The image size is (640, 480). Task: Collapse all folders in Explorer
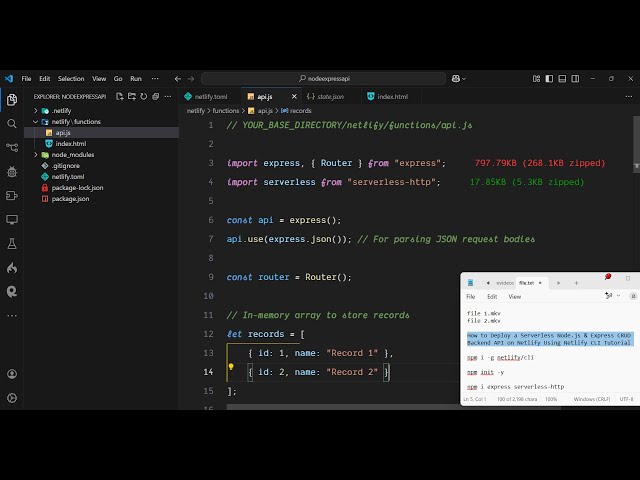click(x=156, y=97)
